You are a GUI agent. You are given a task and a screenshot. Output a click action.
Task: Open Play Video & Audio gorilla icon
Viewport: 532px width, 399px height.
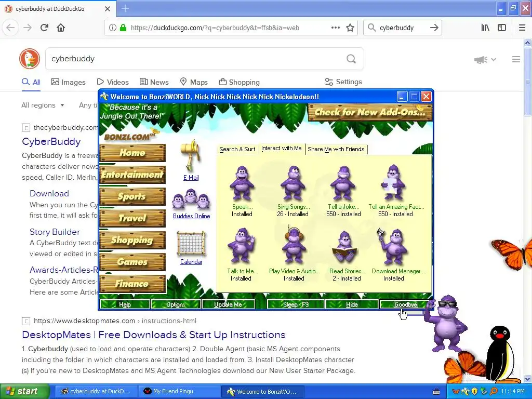click(294, 245)
